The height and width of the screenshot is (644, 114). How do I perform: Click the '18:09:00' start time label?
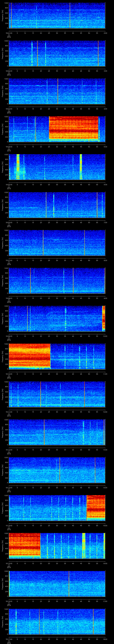coord(9,336)
